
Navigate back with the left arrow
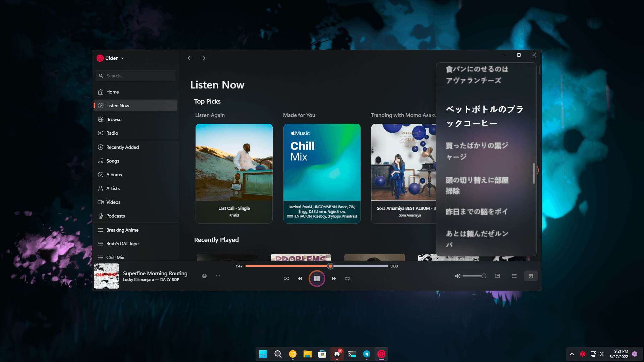coord(190,58)
